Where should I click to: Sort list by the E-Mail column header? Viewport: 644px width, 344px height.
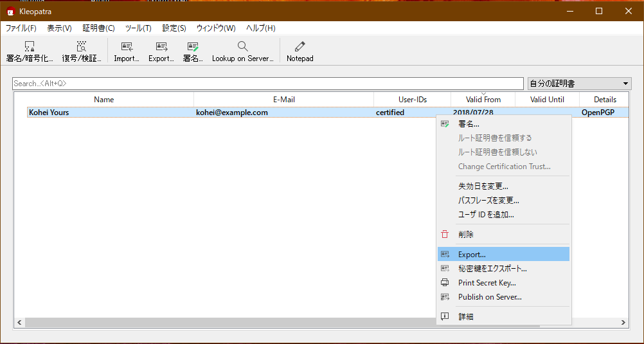283,100
